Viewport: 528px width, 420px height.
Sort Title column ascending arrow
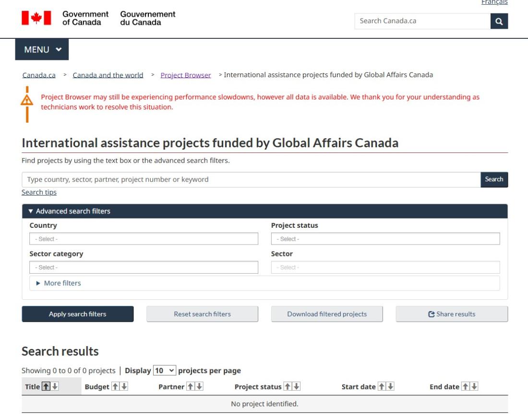46,386
